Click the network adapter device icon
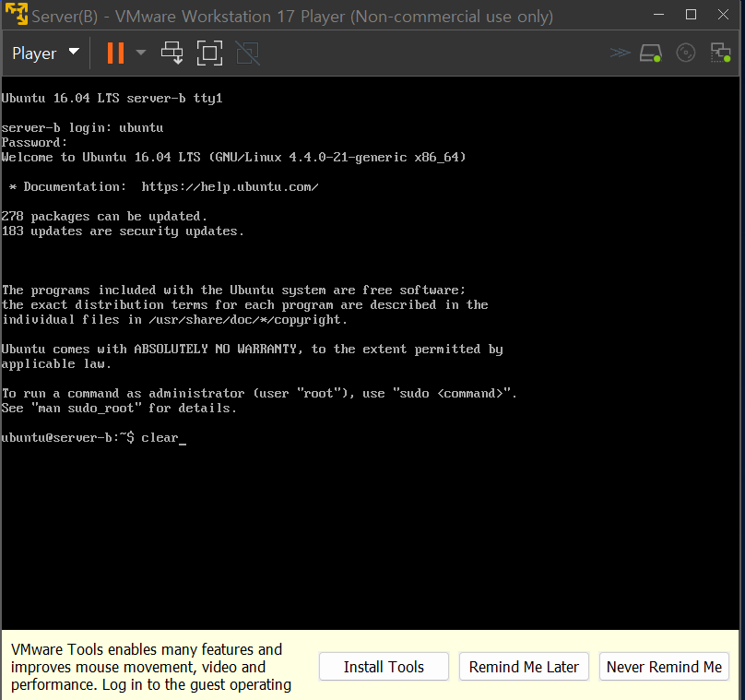 pyautogui.click(x=720, y=53)
